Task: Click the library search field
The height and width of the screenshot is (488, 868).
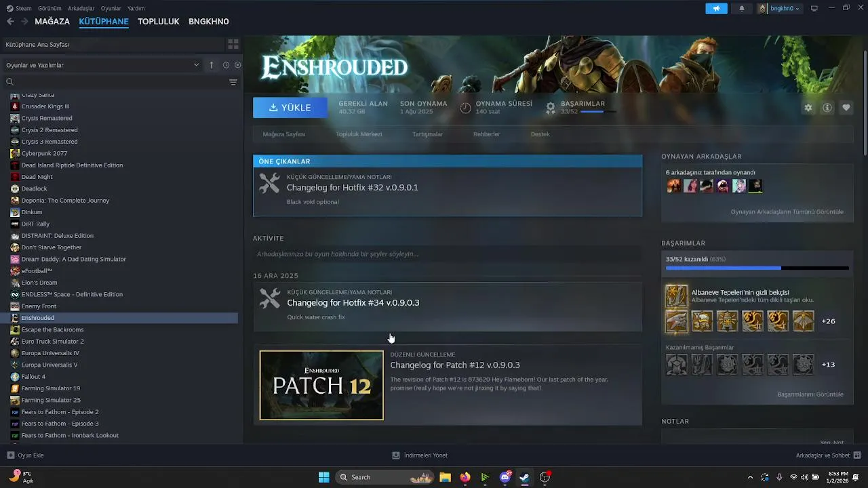Action: click(x=115, y=82)
